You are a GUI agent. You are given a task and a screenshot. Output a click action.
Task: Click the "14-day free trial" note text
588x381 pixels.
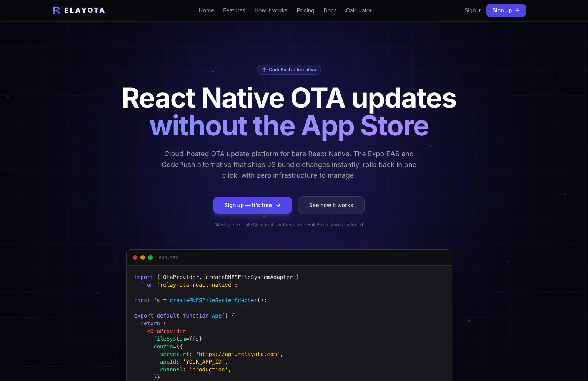[289, 225]
